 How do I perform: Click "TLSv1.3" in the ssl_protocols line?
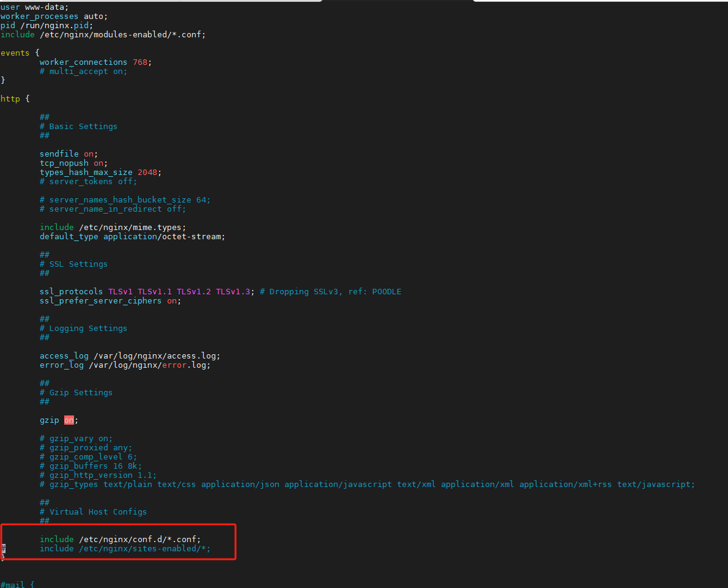[233, 292]
